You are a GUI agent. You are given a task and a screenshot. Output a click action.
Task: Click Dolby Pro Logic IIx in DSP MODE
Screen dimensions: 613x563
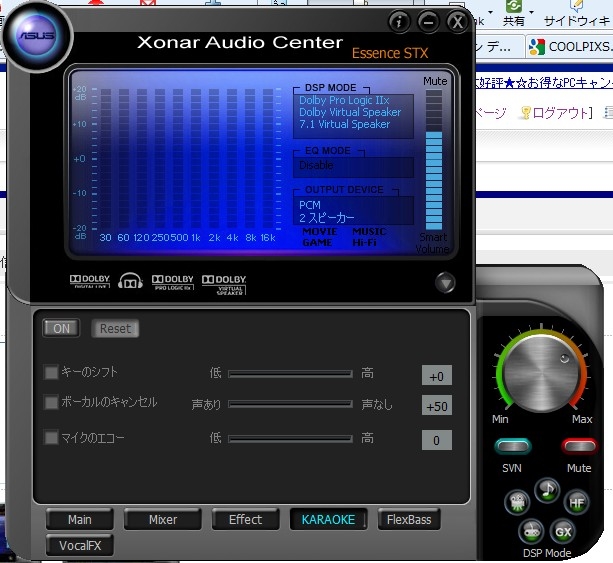click(344, 100)
